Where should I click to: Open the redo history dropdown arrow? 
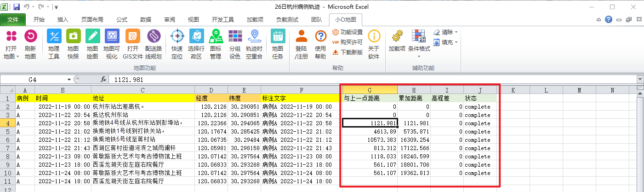[48, 7]
